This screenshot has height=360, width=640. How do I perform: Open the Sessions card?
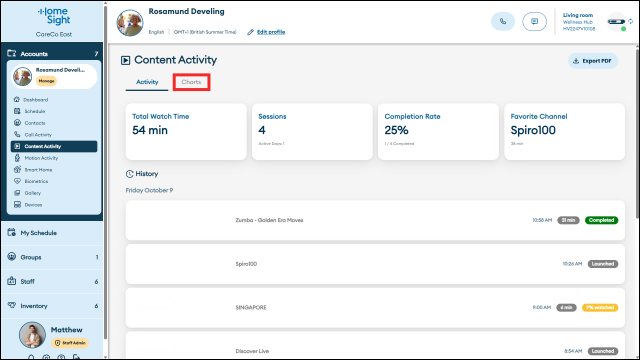pyautogui.click(x=312, y=131)
